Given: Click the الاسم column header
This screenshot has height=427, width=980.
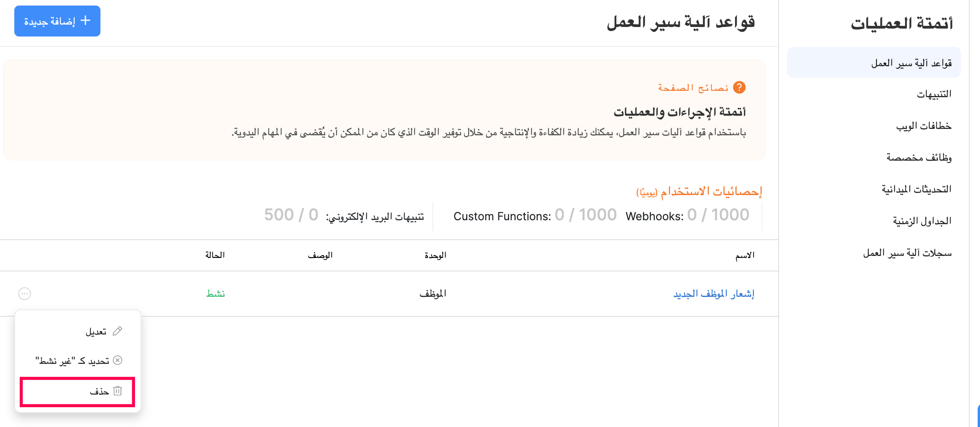Looking at the screenshot, I should [745, 255].
